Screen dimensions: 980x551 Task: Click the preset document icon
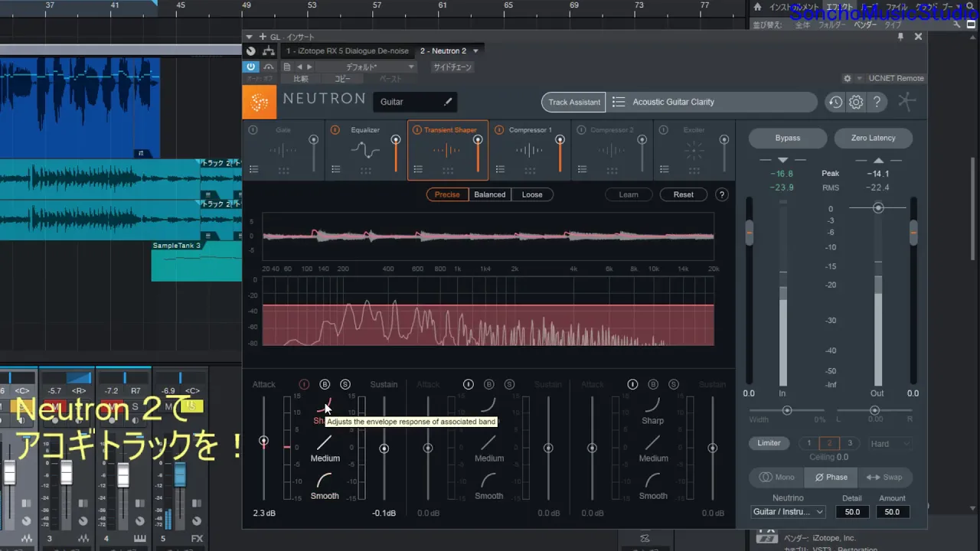click(287, 67)
